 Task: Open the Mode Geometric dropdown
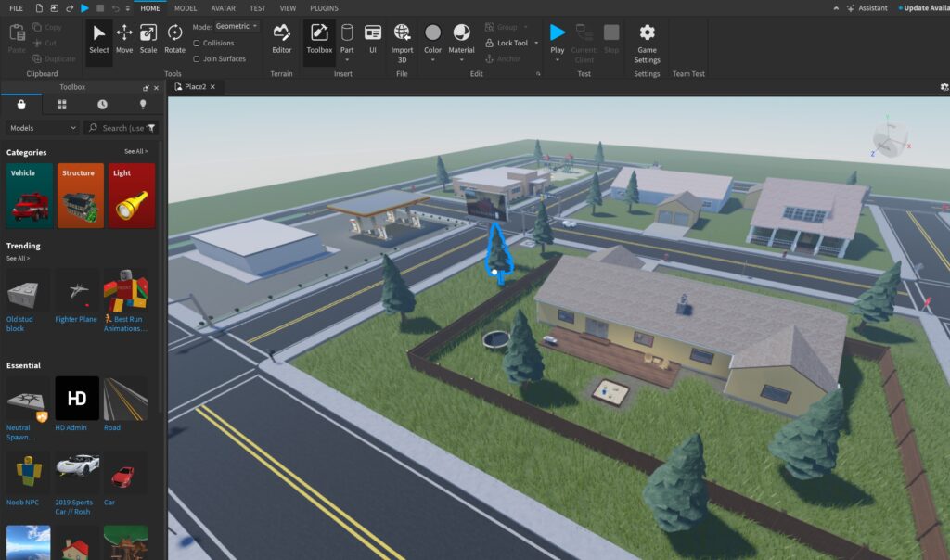237,26
